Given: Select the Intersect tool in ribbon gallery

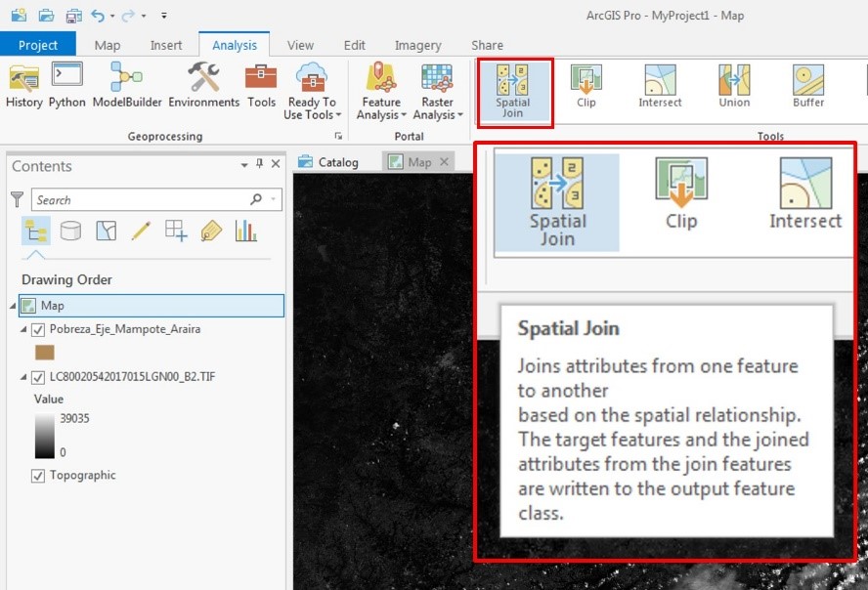Looking at the screenshot, I should click(660, 86).
